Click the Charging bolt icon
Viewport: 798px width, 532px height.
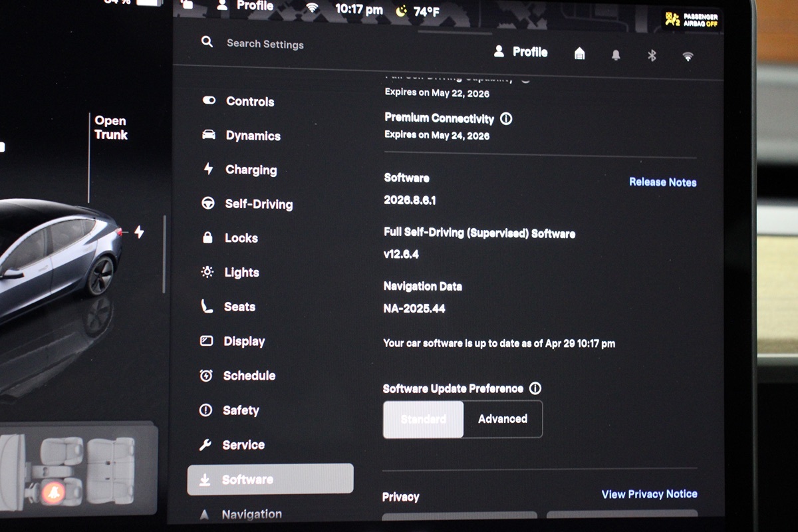(208, 169)
